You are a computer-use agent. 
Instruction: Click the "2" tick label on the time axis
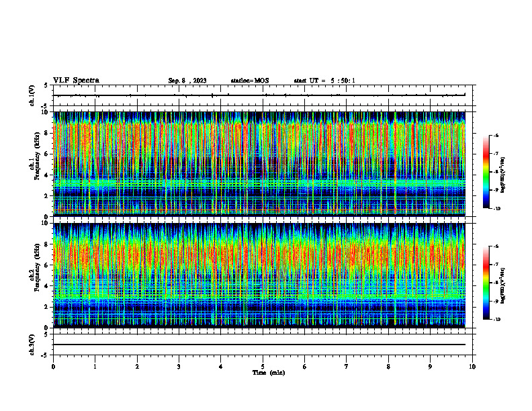coord(137,367)
